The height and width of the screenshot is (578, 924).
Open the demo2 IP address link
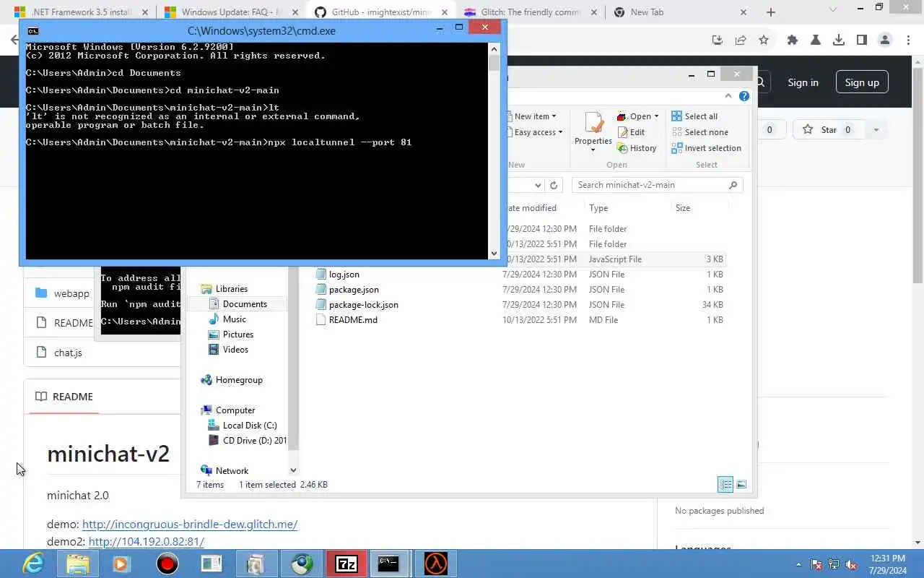[147, 542]
